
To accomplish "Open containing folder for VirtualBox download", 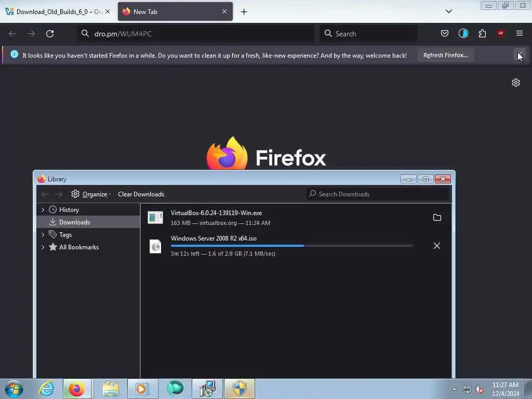I will [x=437, y=218].
